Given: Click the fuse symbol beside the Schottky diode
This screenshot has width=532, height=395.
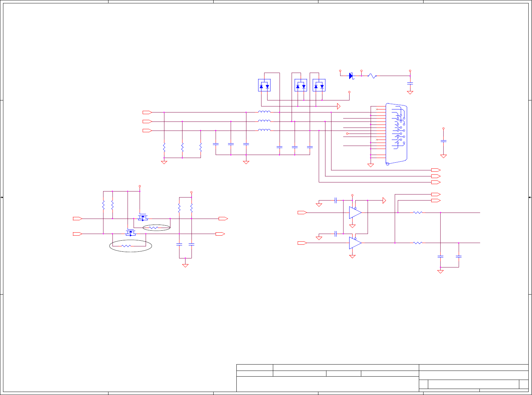Looking at the screenshot, I should [x=372, y=76].
